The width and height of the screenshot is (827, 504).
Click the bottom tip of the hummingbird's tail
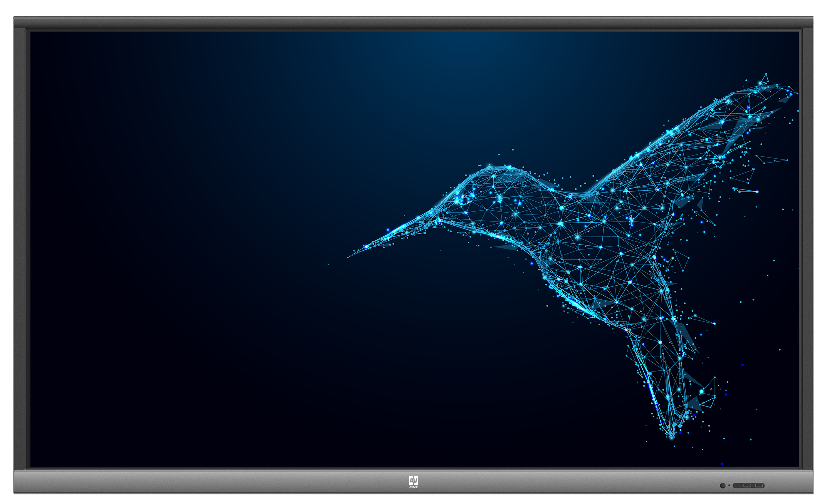click(x=671, y=436)
